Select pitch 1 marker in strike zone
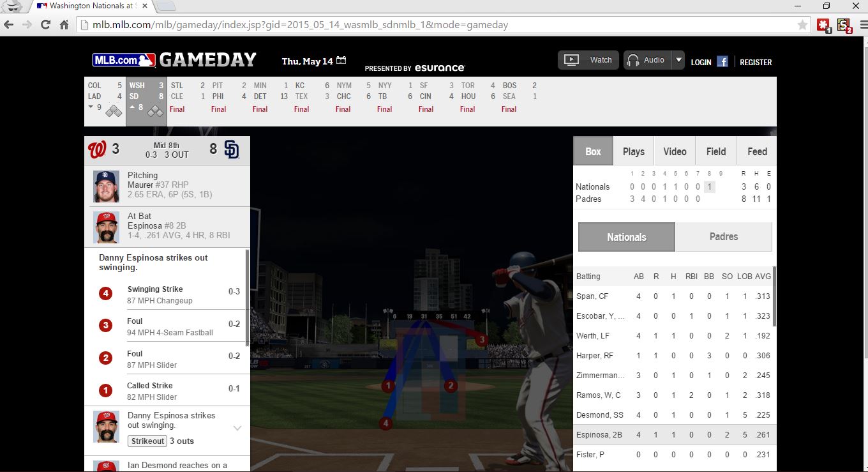The height and width of the screenshot is (472, 868). [388, 386]
